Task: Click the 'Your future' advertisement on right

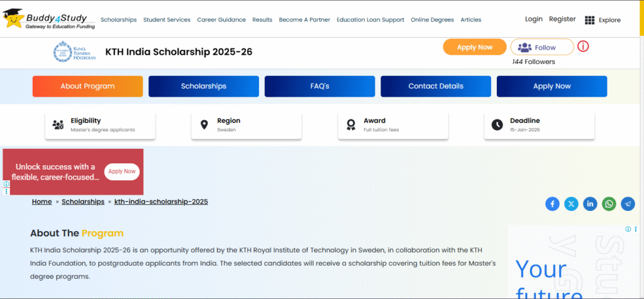Action: point(573,262)
